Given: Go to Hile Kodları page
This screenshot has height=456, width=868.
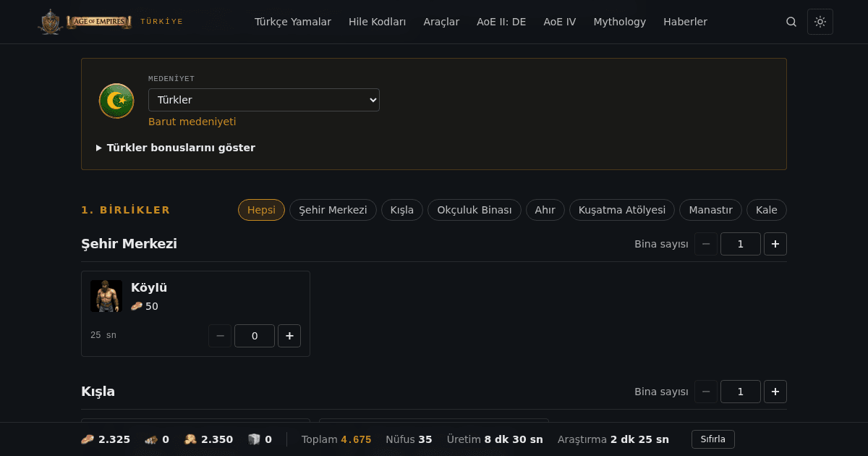Looking at the screenshot, I should (x=377, y=22).
